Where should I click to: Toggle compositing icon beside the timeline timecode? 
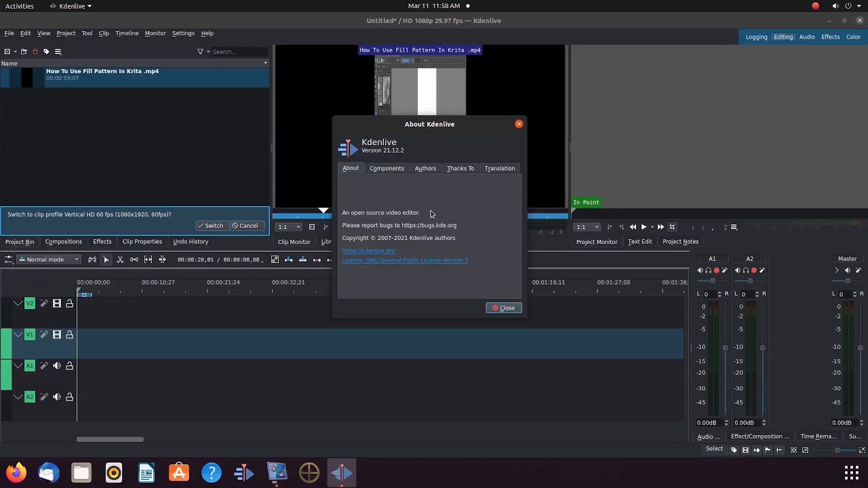pyautogui.click(x=275, y=260)
